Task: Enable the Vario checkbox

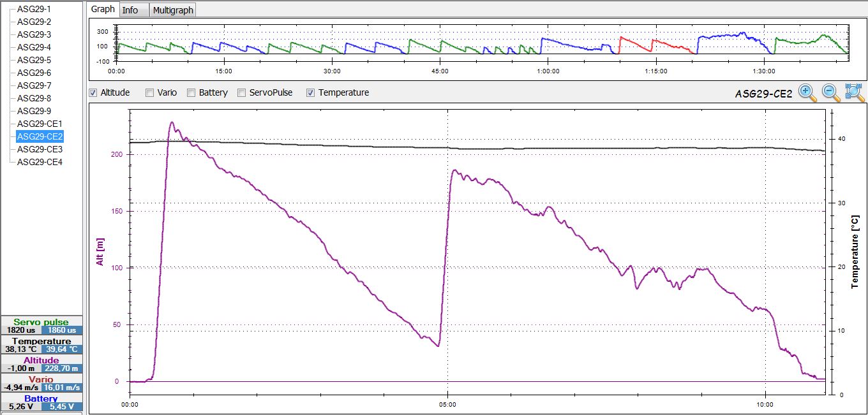Action: [149, 93]
